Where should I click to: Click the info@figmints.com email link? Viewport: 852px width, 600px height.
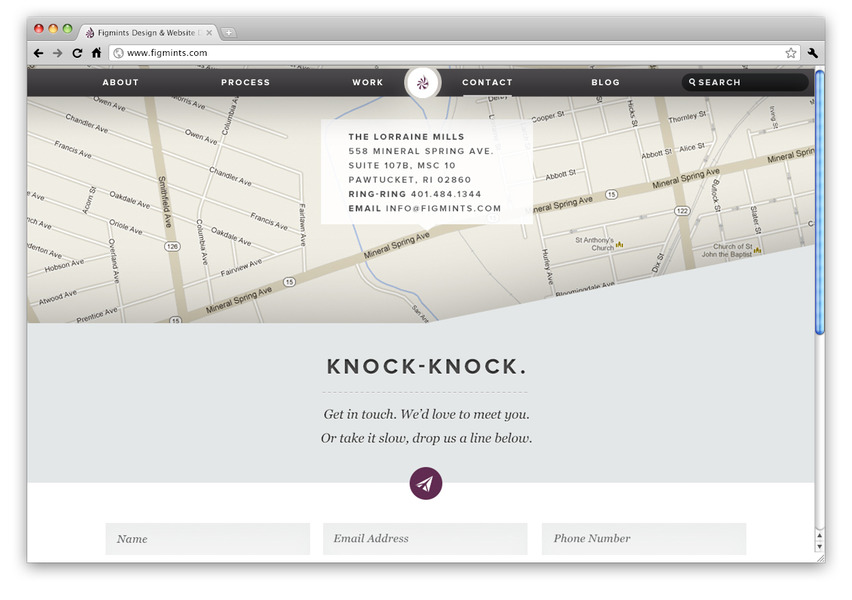click(x=443, y=208)
